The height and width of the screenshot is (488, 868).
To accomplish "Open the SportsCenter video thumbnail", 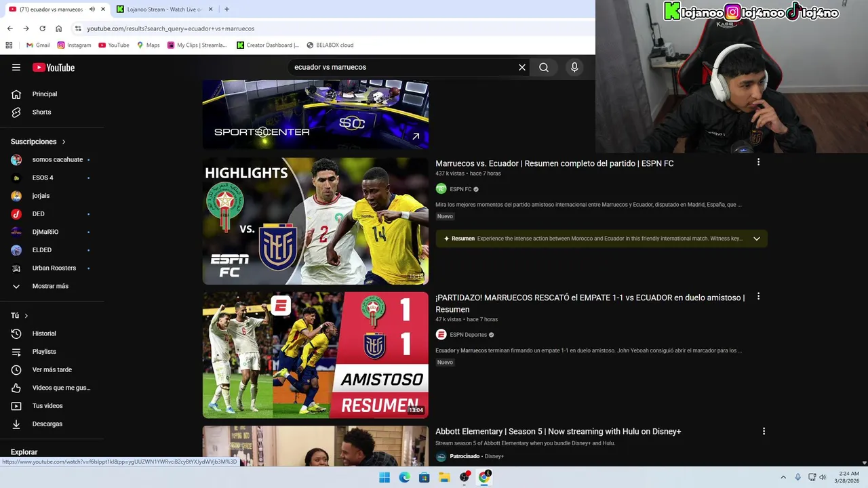I will coord(315,115).
